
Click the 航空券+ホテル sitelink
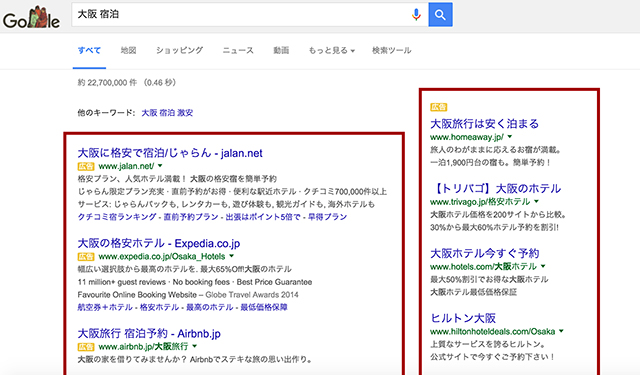pyautogui.click(x=105, y=307)
